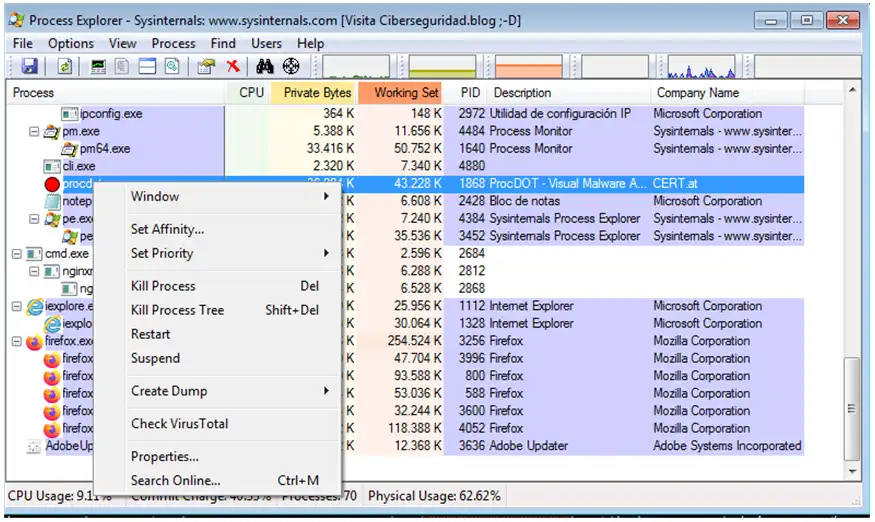Collapse the pe.exe tree node
875x522 pixels.
pyautogui.click(x=34, y=218)
